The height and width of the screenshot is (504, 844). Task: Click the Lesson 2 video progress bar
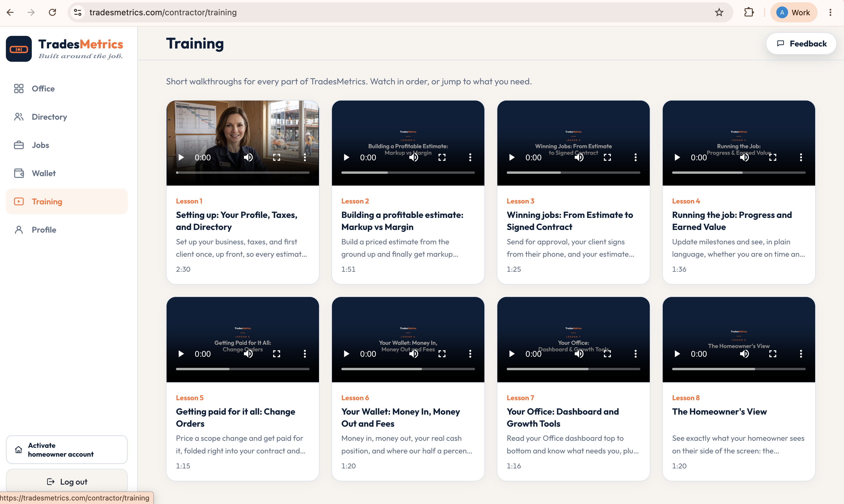(408, 173)
